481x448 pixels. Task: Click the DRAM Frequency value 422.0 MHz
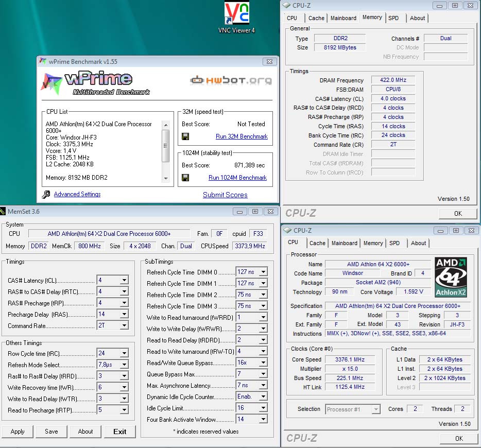coord(393,80)
